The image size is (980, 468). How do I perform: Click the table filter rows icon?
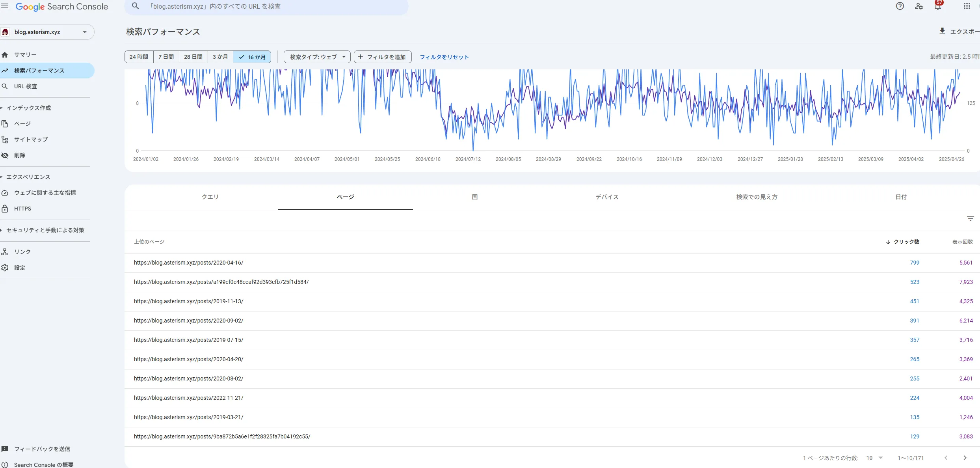click(x=970, y=219)
